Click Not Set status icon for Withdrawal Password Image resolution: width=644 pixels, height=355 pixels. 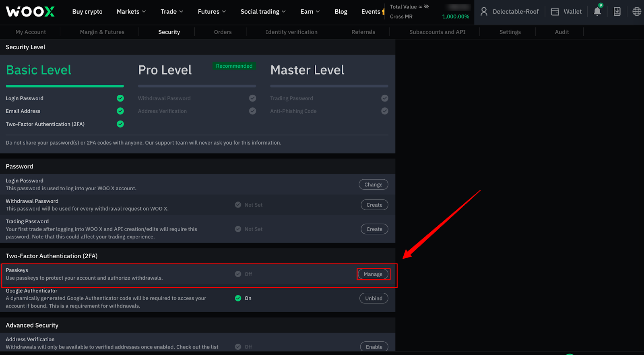pos(238,205)
